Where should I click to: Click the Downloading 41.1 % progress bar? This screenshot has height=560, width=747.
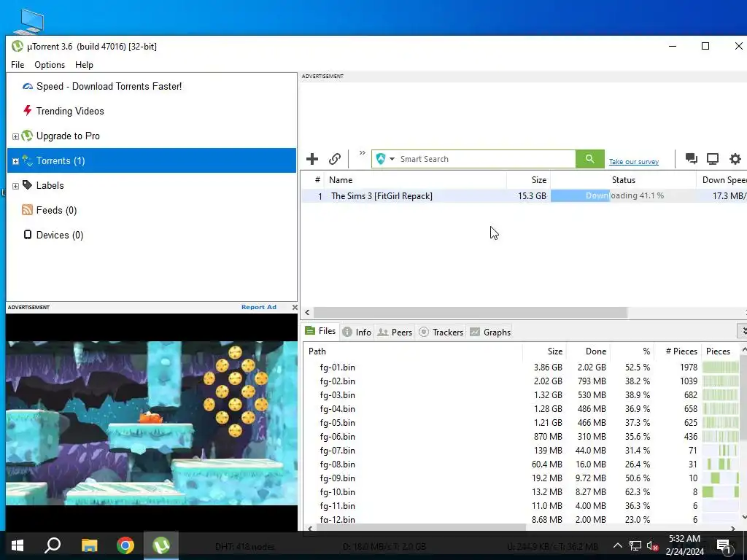(x=623, y=195)
